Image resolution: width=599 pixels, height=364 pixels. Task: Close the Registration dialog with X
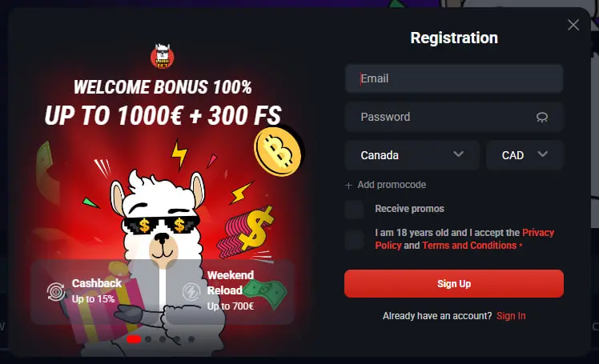coord(573,25)
